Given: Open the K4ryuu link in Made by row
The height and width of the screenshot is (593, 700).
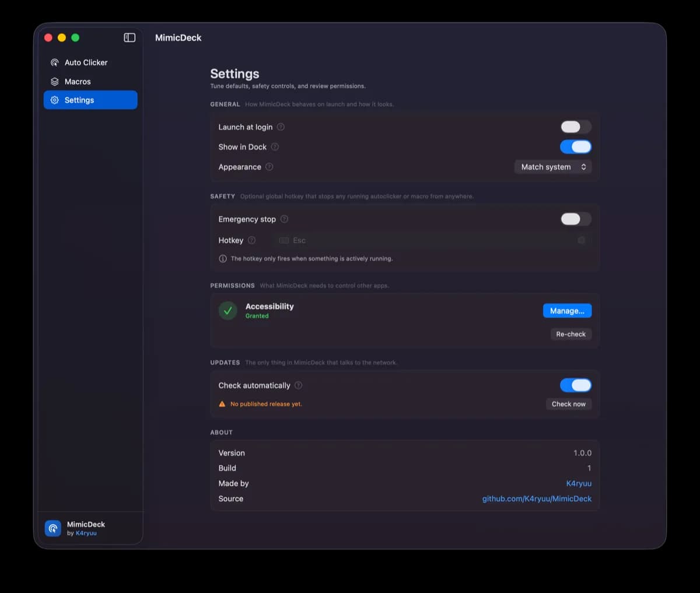Looking at the screenshot, I should click(x=579, y=483).
